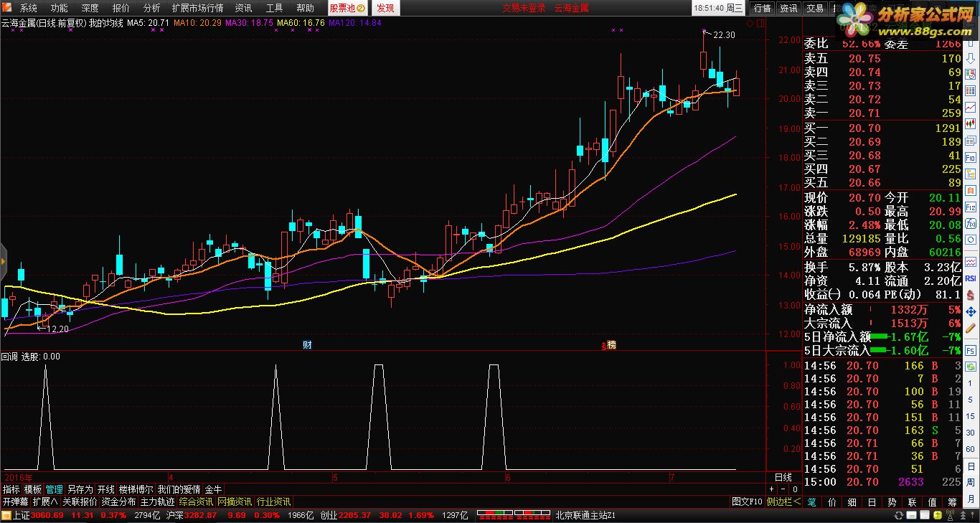Open the 工具 menu
The image size is (980, 523).
point(274,8)
